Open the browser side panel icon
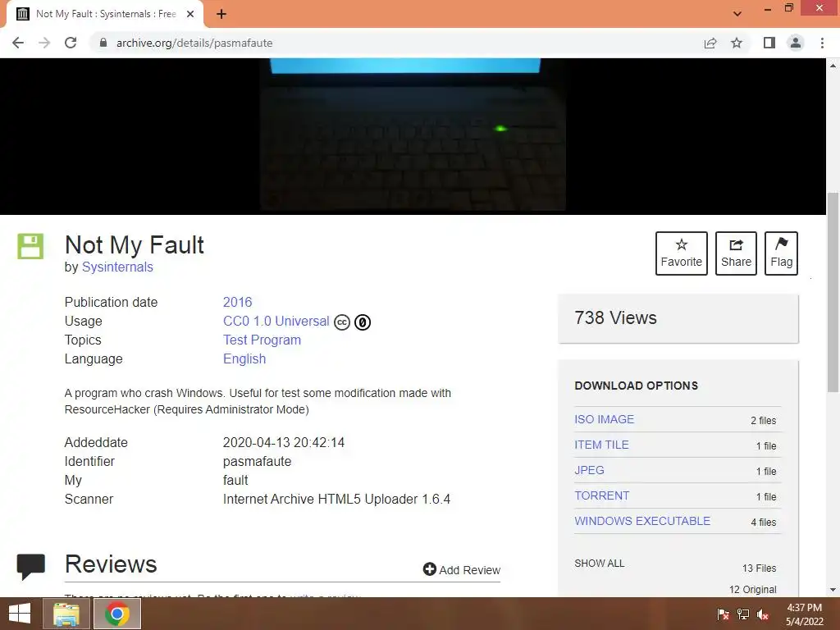Image resolution: width=840 pixels, height=630 pixels. [769, 43]
